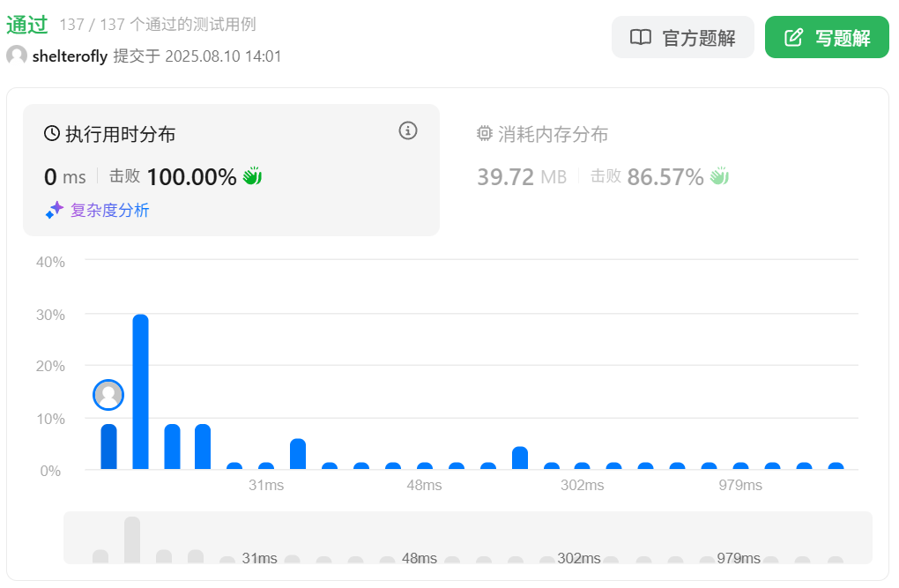Click the 979ms axis label under the main chart
899x588 pixels.
pyautogui.click(x=740, y=486)
